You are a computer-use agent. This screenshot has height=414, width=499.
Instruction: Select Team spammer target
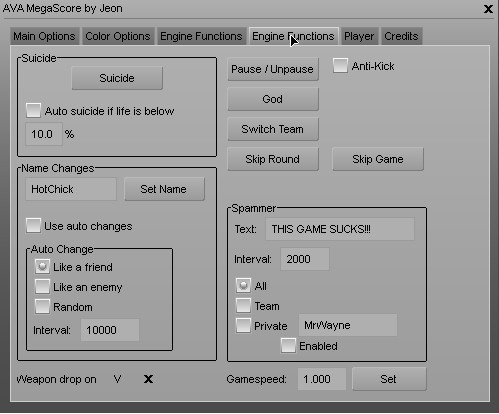(x=243, y=306)
